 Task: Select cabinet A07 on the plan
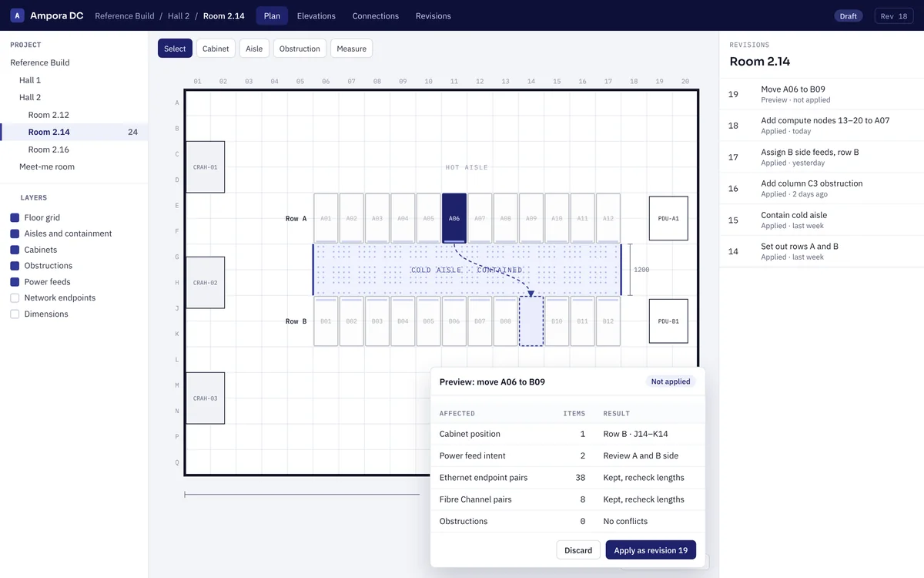(480, 218)
